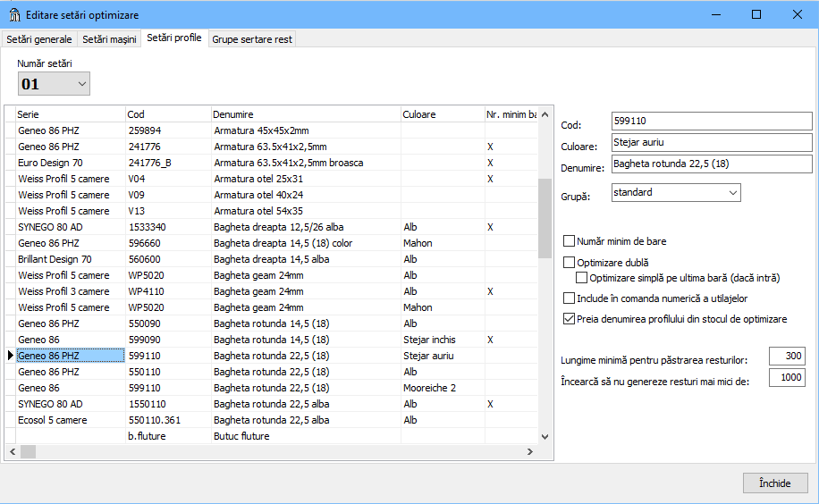Sort table by Denumire column header
This screenshot has width=819, height=504.
click(306, 114)
